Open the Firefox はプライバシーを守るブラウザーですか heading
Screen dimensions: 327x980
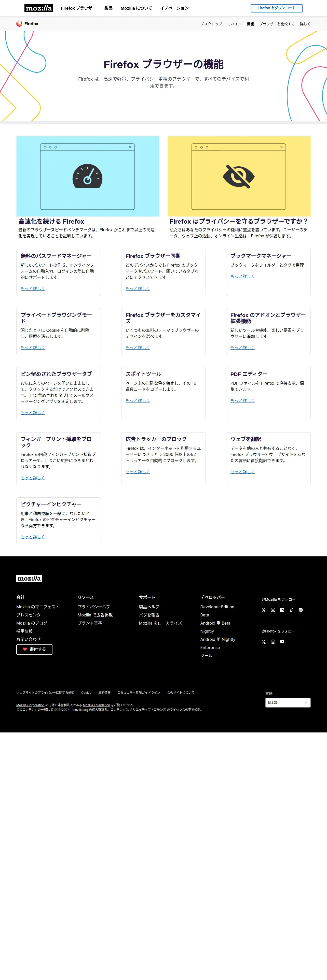pos(239,221)
